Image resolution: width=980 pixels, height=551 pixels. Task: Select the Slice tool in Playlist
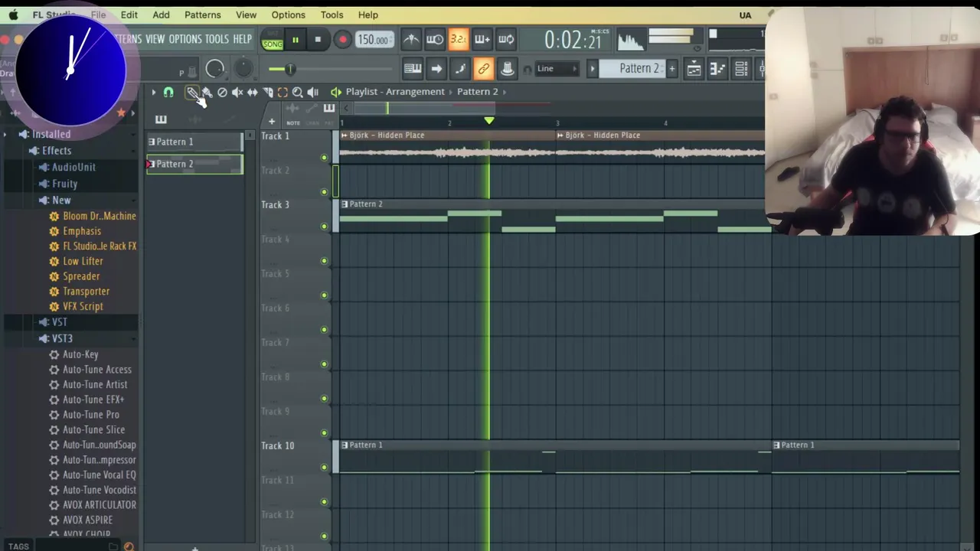coord(268,92)
